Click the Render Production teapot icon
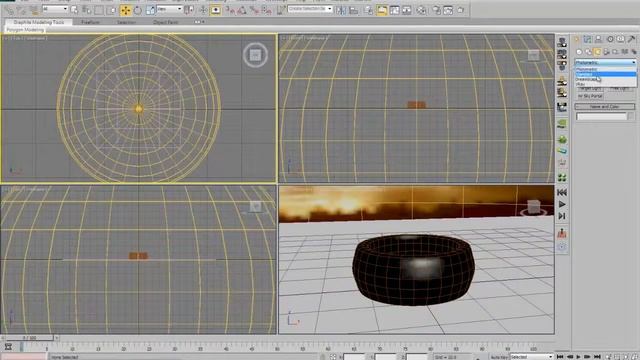Screen dimensions: 640x360 click(461, 10)
